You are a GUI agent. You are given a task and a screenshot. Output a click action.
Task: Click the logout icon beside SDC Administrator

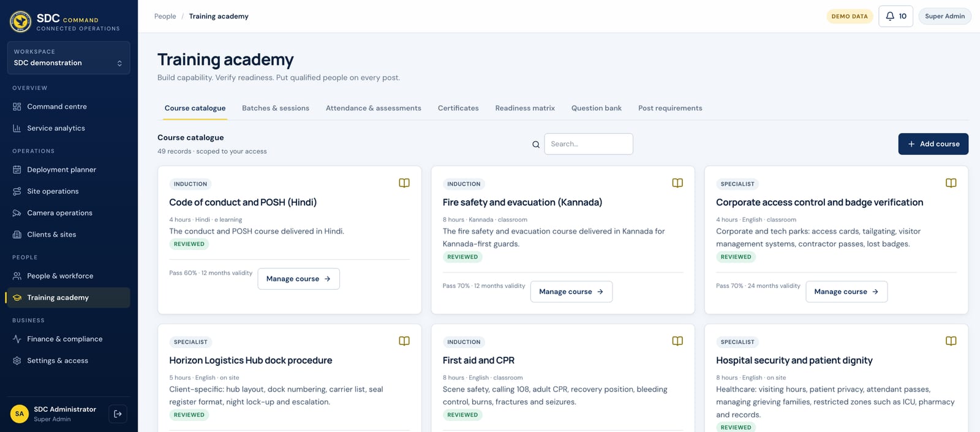pyautogui.click(x=118, y=414)
